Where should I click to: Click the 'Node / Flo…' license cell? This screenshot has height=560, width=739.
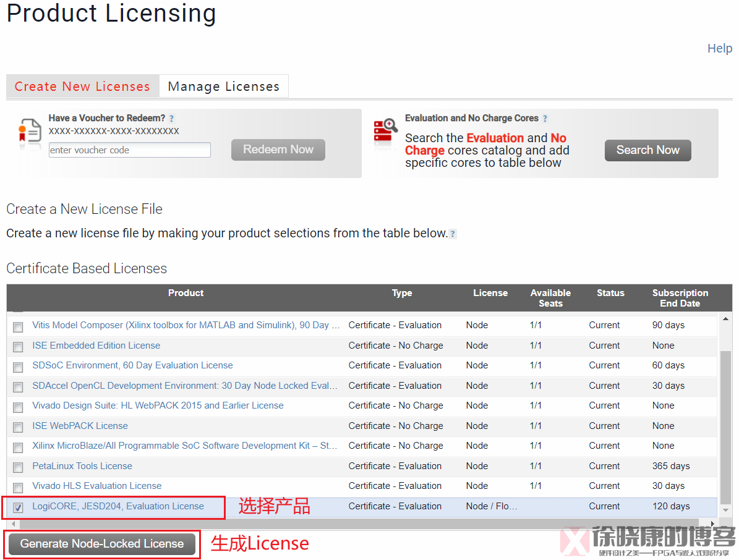click(492, 506)
